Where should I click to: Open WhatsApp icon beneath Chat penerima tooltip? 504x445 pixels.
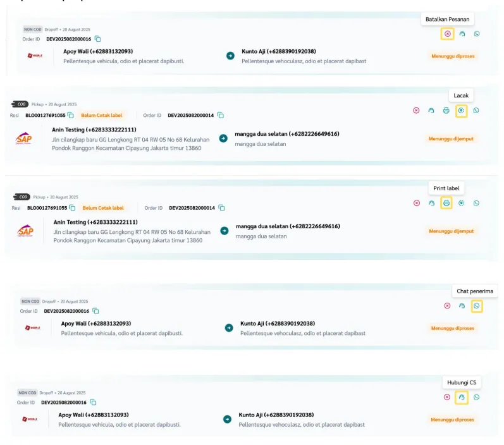[x=477, y=305]
